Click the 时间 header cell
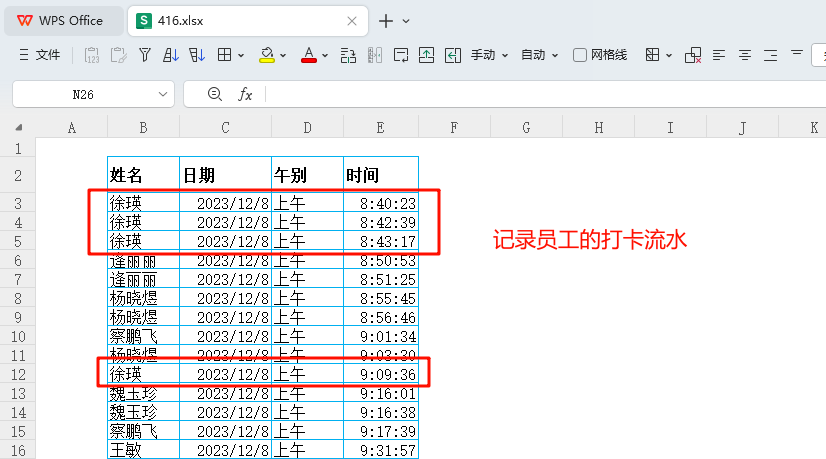Viewport: 826px width, 459px height. click(381, 175)
